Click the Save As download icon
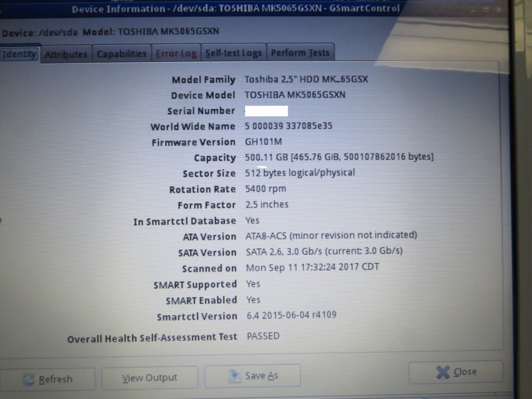The height and width of the screenshot is (399, 532). [234, 376]
